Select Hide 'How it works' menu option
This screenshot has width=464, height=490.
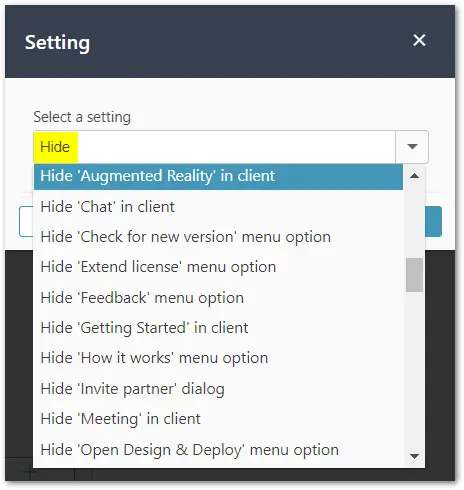[218, 358]
